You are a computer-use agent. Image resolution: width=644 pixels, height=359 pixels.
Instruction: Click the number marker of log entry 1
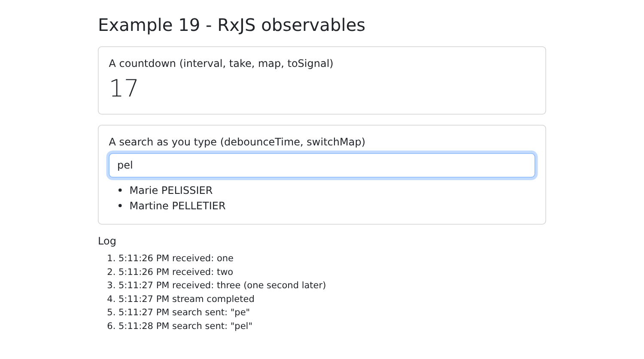(x=111, y=258)
